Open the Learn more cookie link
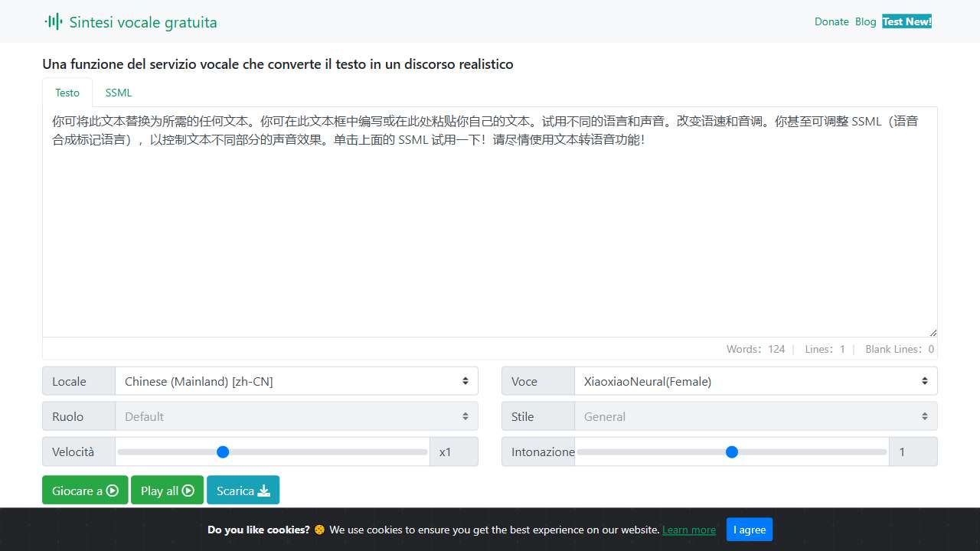This screenshot has width=980, height=551. 689,530
